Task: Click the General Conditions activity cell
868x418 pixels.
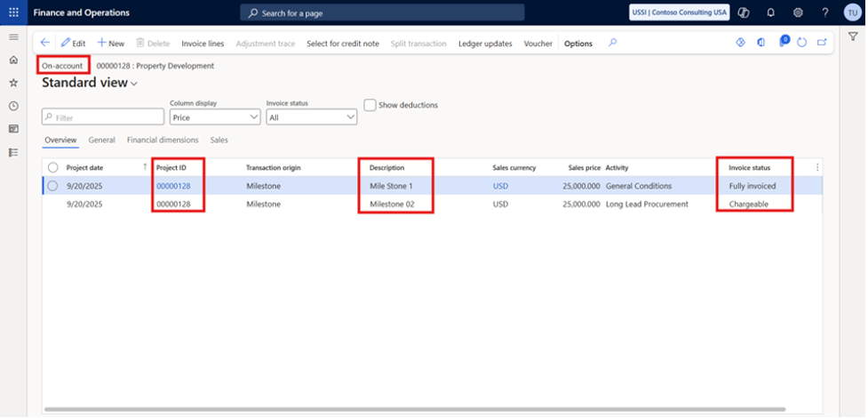Action: pos(638,186)
